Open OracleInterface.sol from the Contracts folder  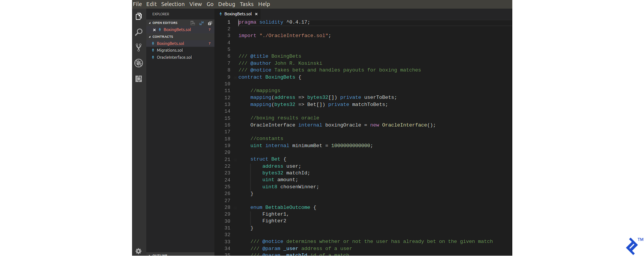click(x=174, y=57)
